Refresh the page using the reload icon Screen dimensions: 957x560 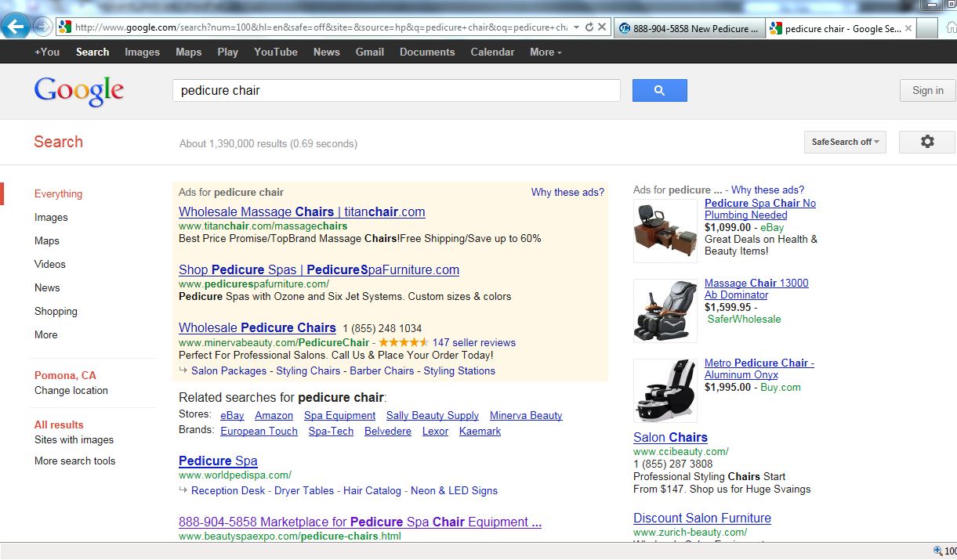[x=589, y=27]
